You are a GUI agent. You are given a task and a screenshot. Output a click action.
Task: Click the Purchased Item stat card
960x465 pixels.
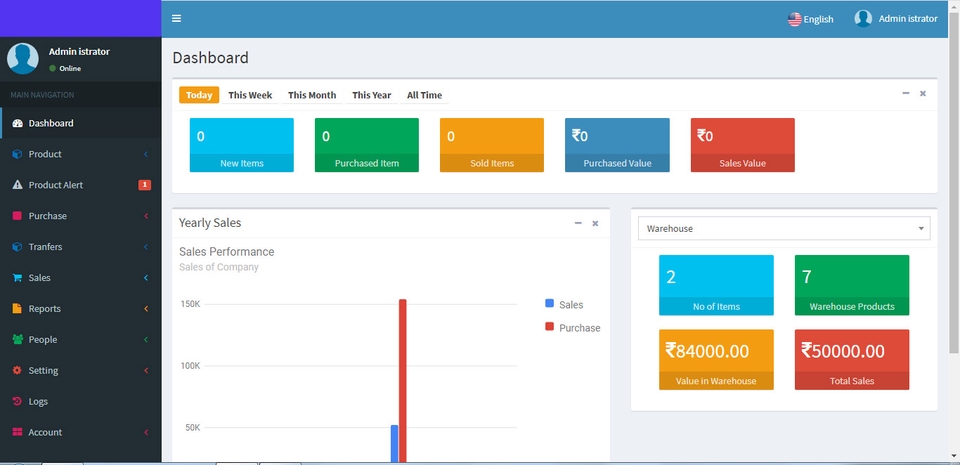(367, 145)
